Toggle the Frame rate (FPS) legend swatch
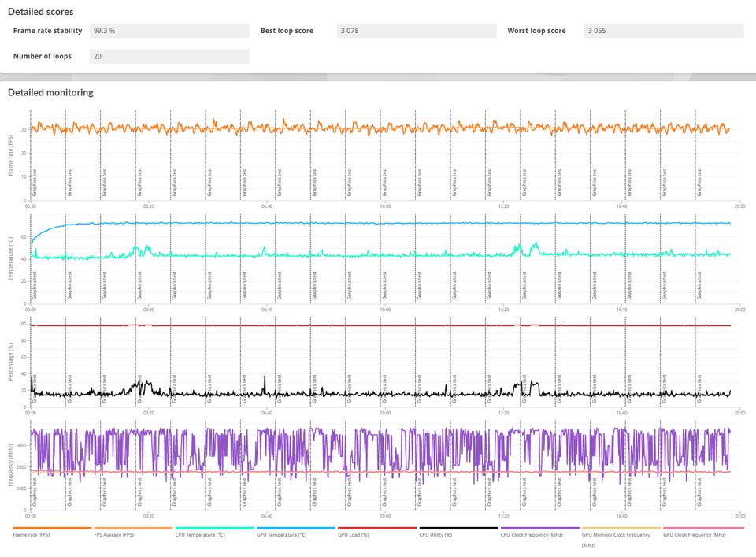This screenshot has width=756, height=557. (52, 529)
